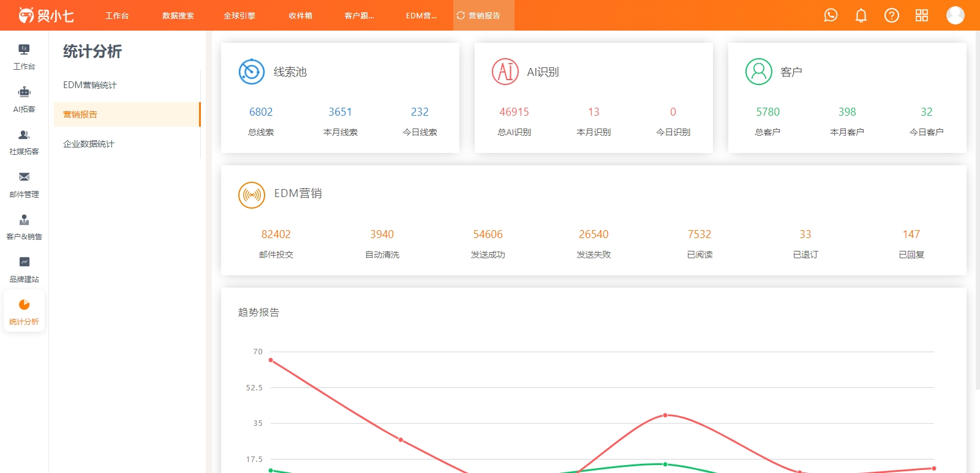Switch to the 客户跟... top tab
Image resolution: width=980 pixels, height=473 pixels.
tap(360, 15)
